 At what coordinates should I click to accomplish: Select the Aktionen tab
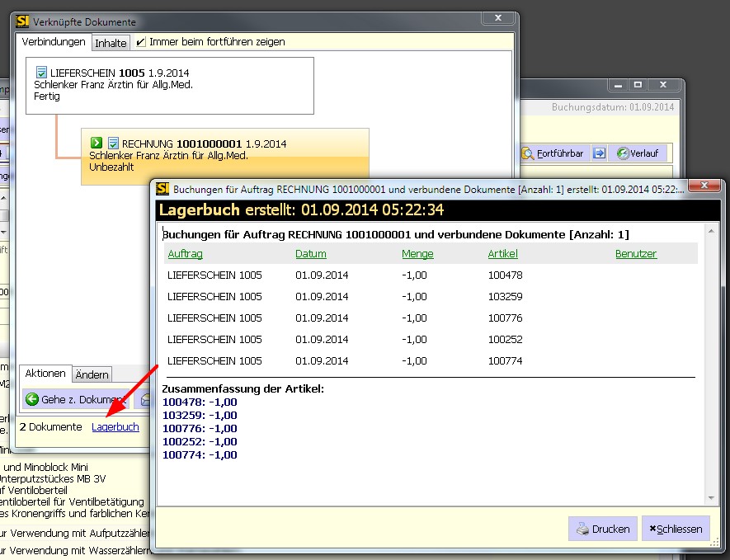(x=45, y=374)
